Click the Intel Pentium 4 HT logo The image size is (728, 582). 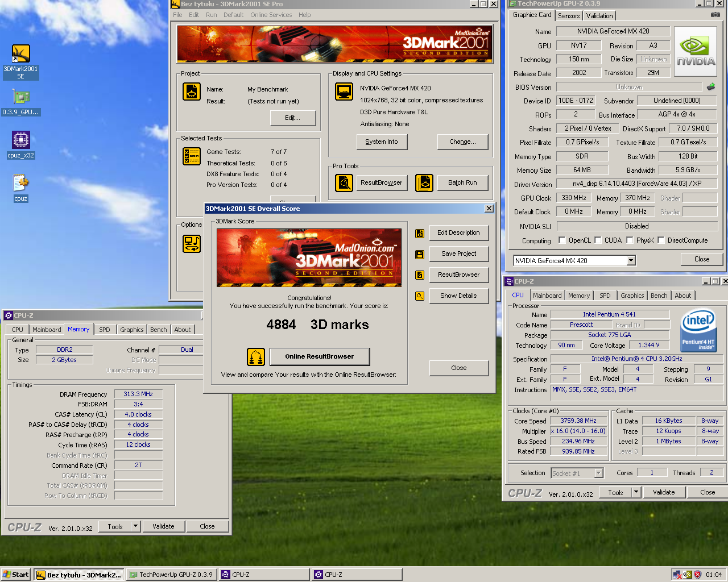pos(698,330)
